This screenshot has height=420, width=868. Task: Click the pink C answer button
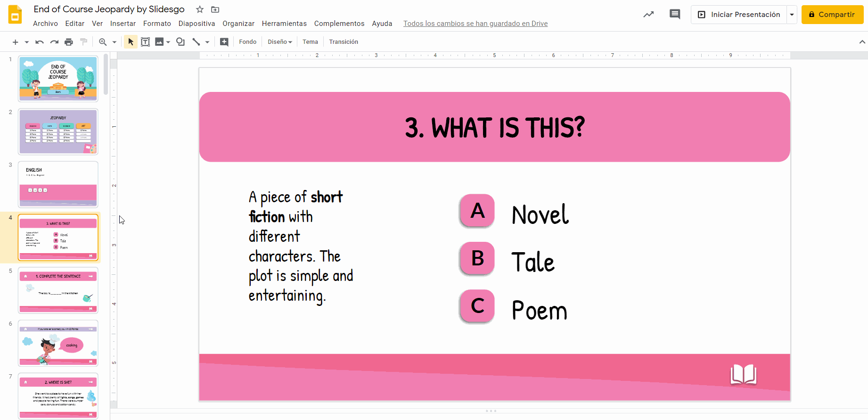coord(477,306)
